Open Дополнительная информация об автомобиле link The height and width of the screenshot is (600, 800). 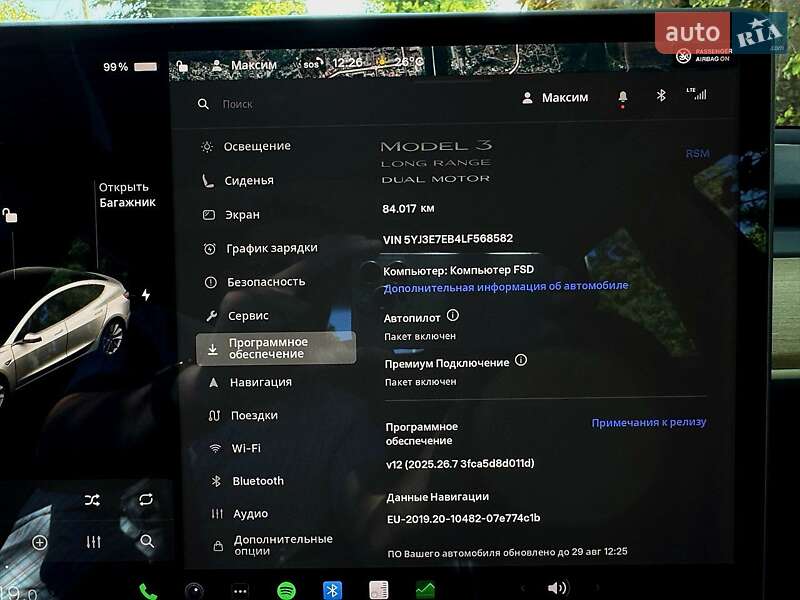pyautogui.click(x=505, y=286)
